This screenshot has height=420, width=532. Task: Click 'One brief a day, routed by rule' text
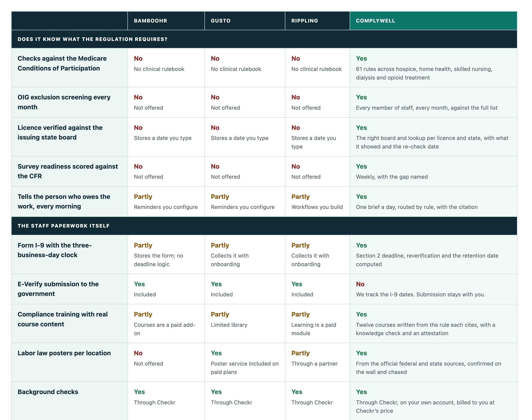coord(417,207)
